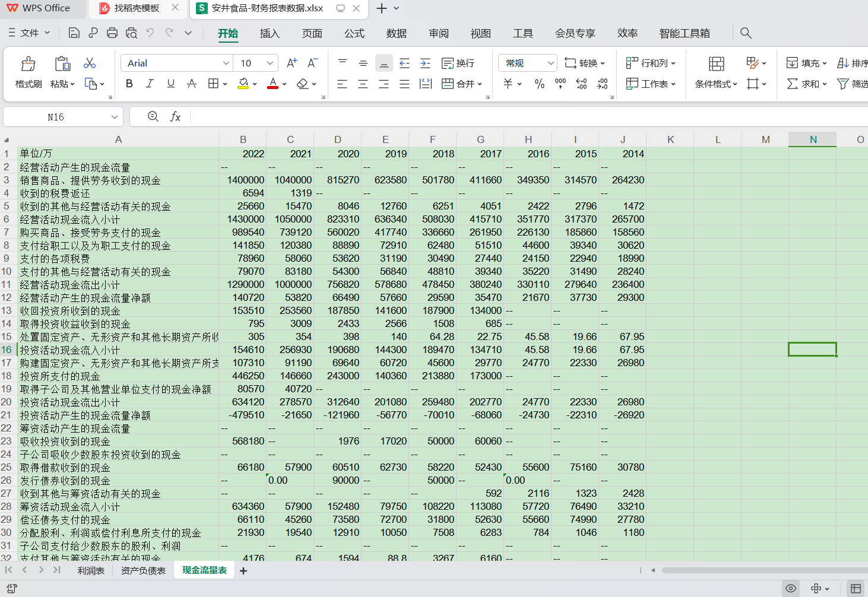Click the Print icon
The width and height of the screenshot is (868, 597).
112,33
